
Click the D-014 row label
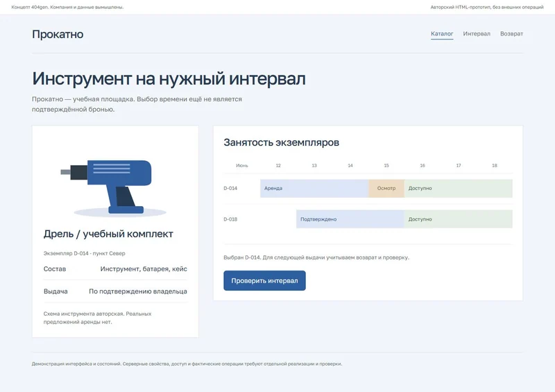point(230,189)
